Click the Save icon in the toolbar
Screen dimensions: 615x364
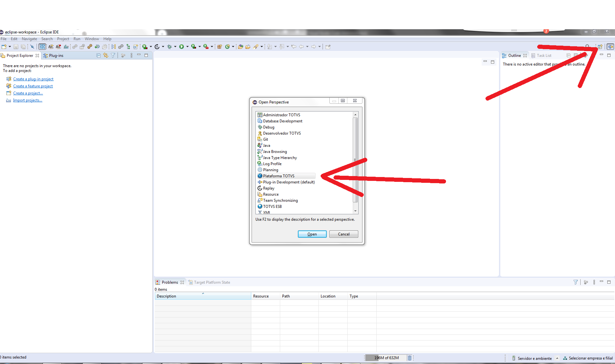pos(16,47)
